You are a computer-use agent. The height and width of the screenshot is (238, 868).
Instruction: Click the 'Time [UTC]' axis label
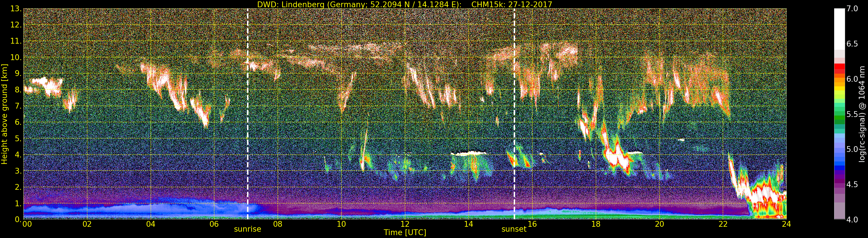405,233
